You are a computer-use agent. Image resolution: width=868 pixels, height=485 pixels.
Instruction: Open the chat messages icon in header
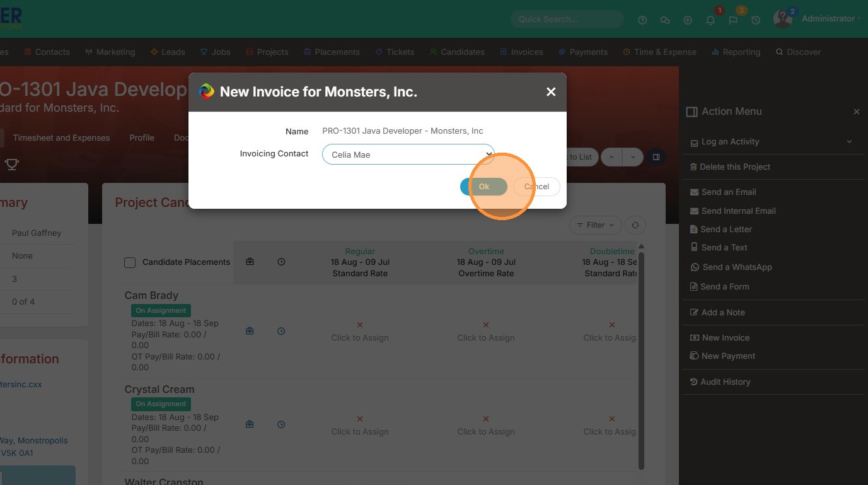point(665,20)
